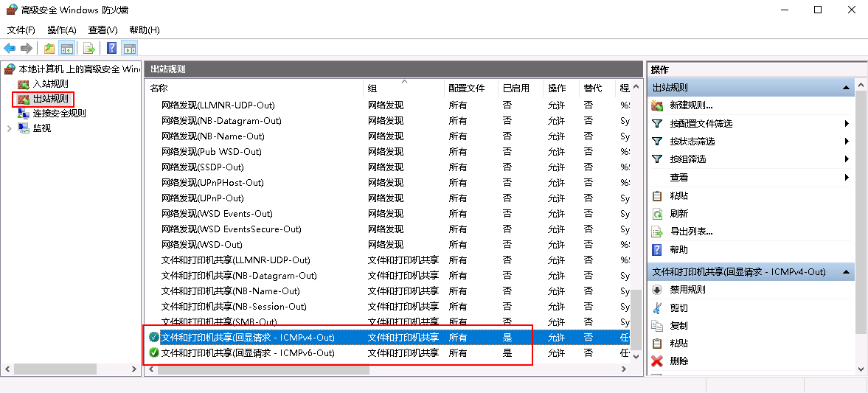The image size is (868, 393).
Task: Click the 导出列表 icon in Actions pane
Action: tap(657, 232)
